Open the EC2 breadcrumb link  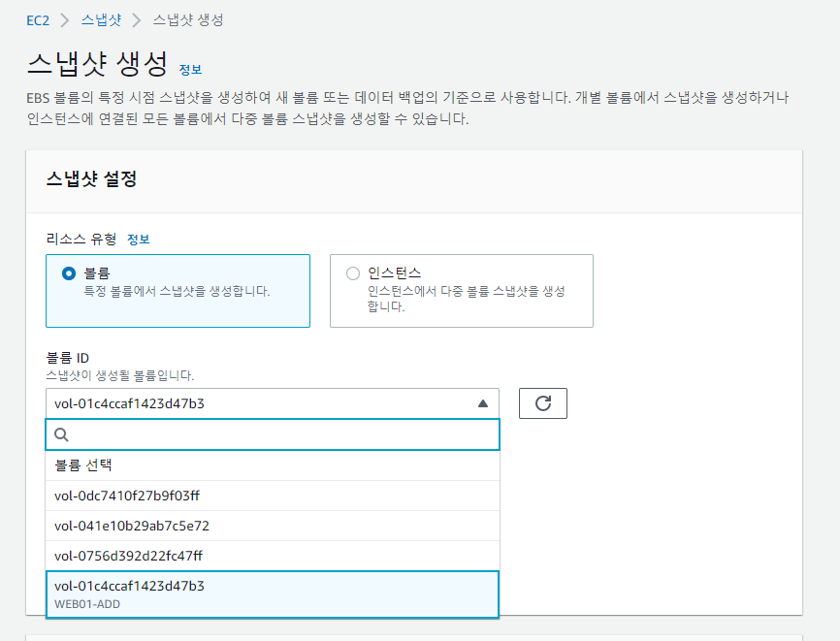(38, 20)
